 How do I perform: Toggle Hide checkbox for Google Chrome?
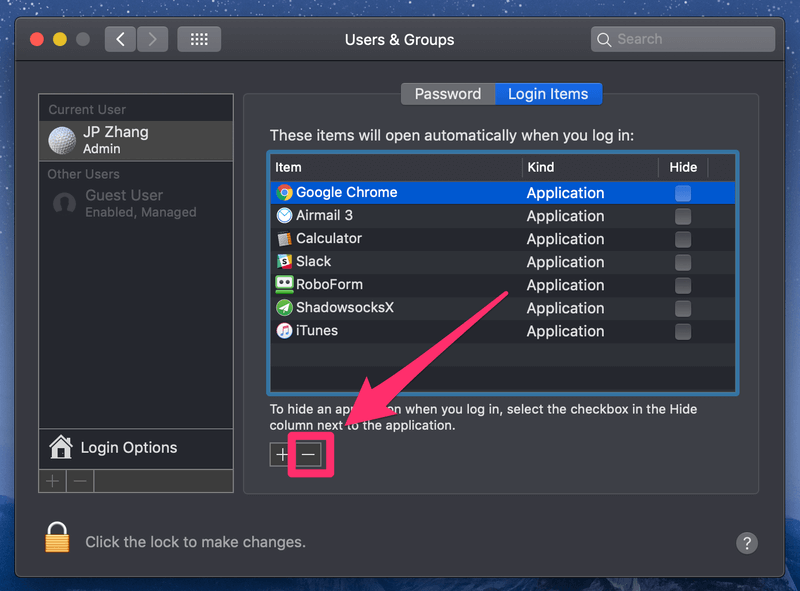pos(683,193)
